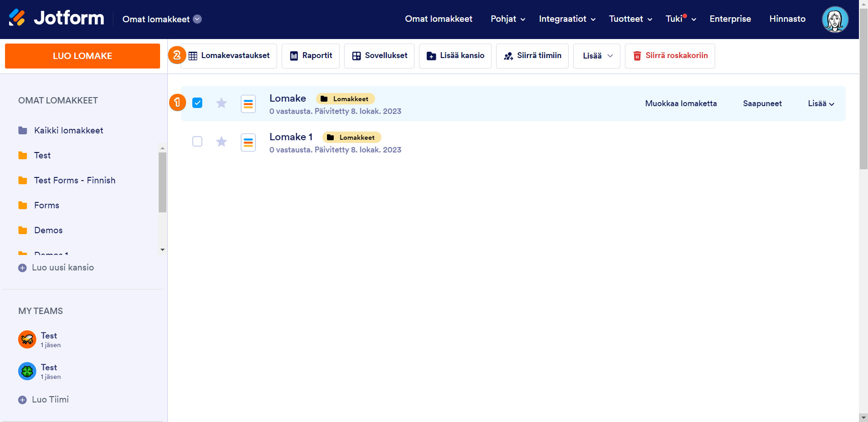The width and height of the screenshot is (868, 422).
Task: Open the Test Forms - Finnish folder
Action: coord(74,181)
